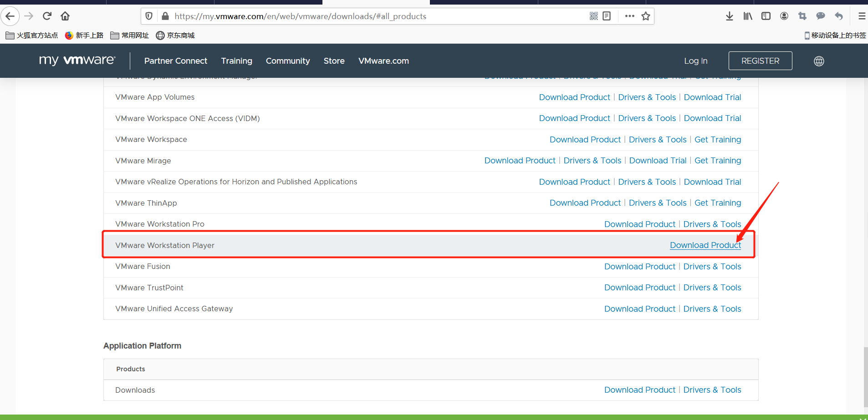
Task: Download Trial of VMware App Volumes
Action: click(713, 97)
